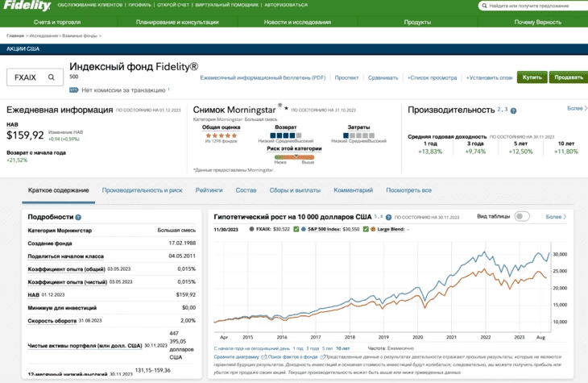
Task: Toggle the Вид таблицы switch
Action: 522,216
